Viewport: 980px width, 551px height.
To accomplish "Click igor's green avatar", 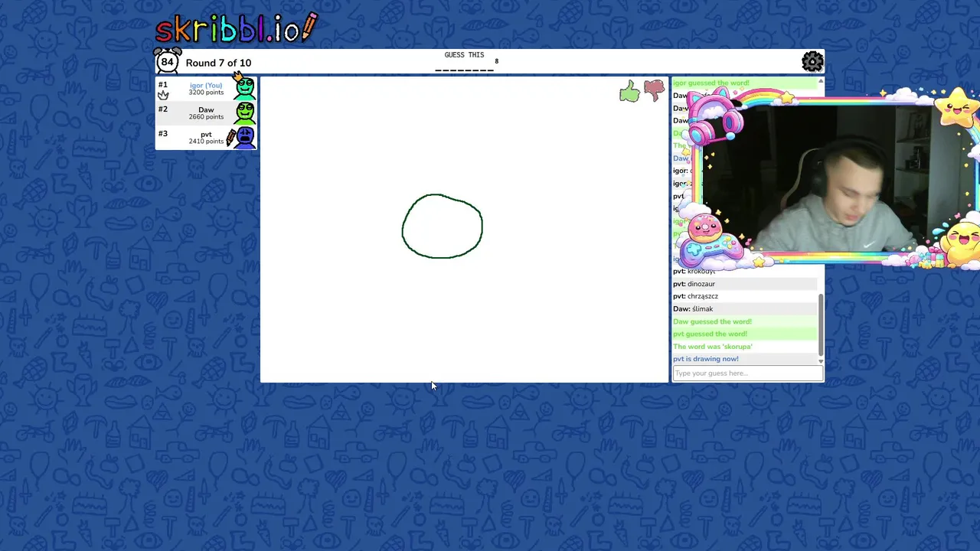I will coord(245,88).
